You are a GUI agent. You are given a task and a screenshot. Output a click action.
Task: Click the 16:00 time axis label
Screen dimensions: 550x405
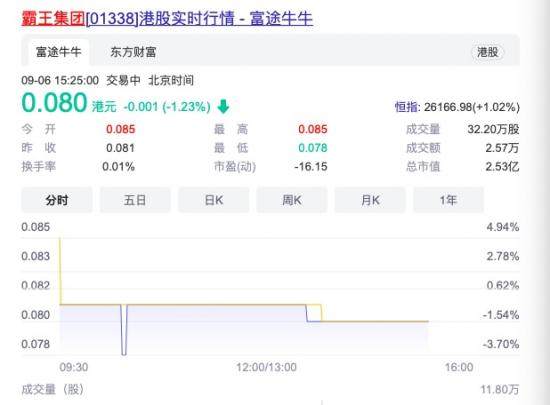point(459,367)
